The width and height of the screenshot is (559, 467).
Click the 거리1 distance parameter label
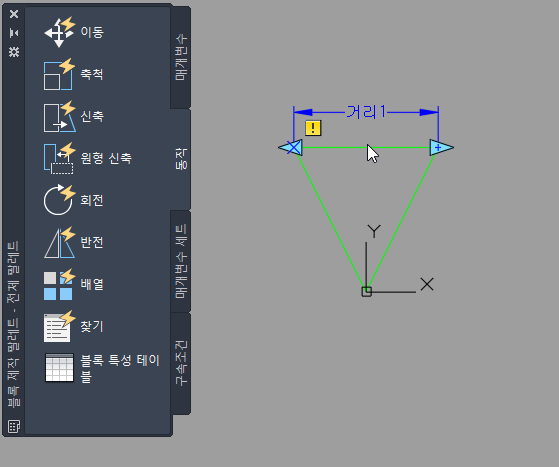366,112
